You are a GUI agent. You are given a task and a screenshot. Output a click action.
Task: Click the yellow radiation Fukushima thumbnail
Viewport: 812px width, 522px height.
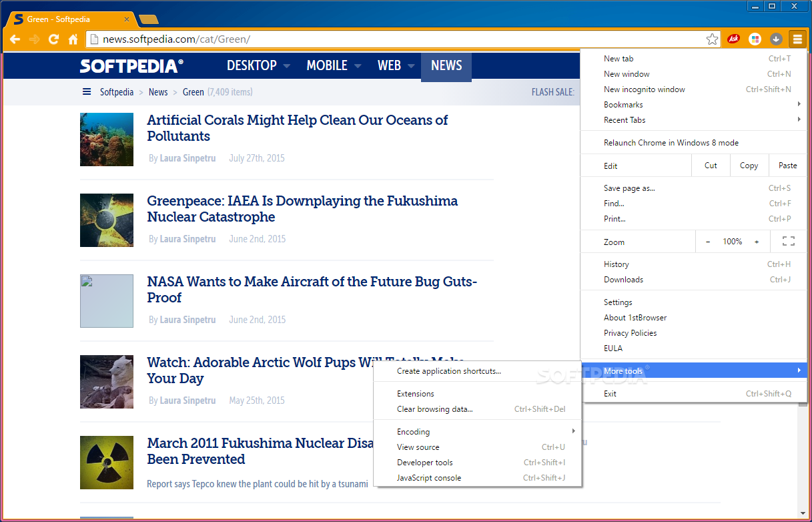point(107,463)
